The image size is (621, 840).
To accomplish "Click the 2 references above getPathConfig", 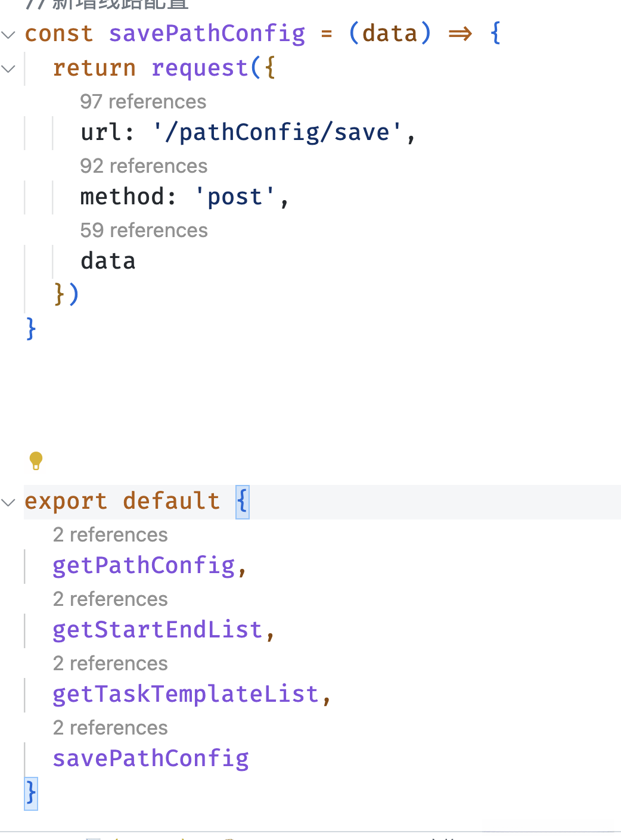I will click(110, 535).
